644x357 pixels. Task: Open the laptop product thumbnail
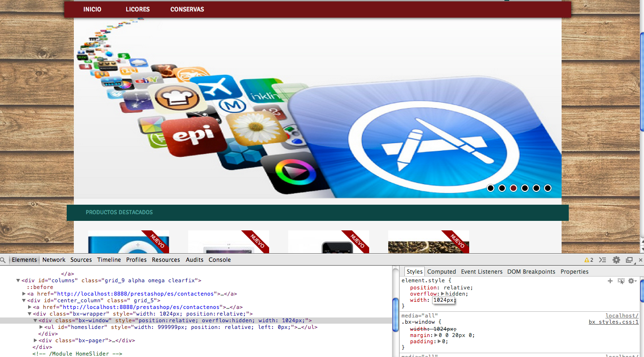(x=229, y=242)
